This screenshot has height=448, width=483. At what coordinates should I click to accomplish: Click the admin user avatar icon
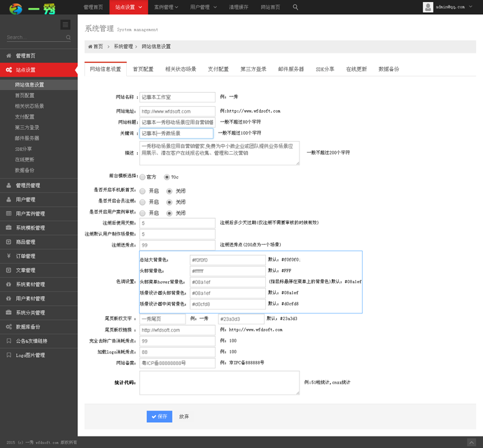[x=428, y=7]
